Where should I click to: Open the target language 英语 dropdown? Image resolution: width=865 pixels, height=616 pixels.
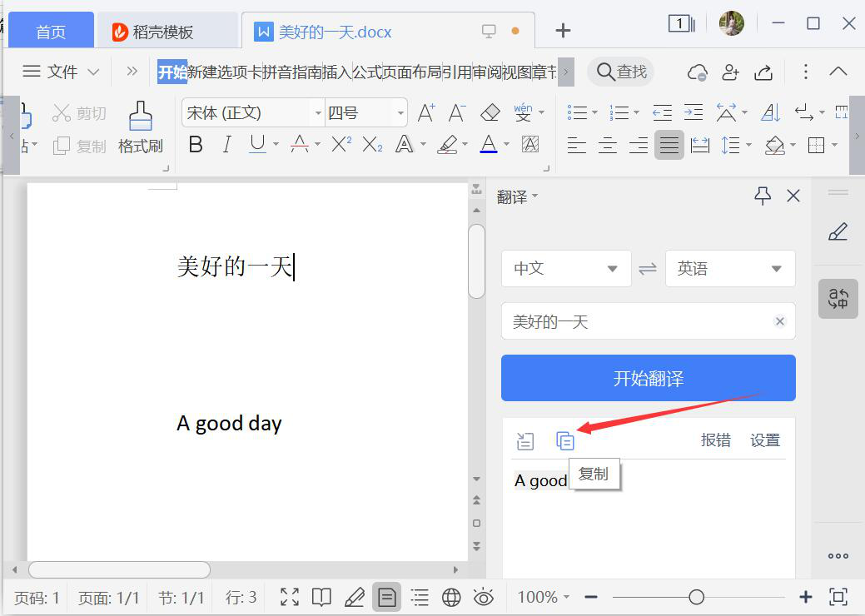click(730, 269)
